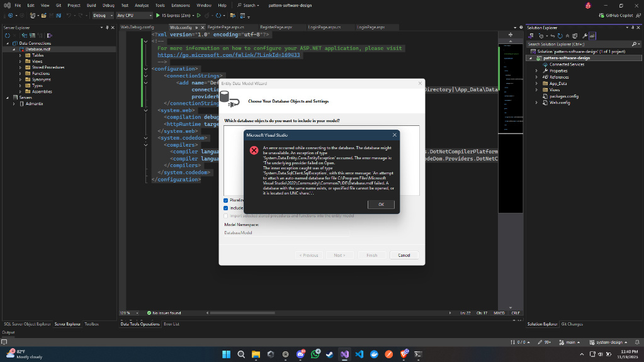Open the SQL Server Object Explorer tab

27,324
